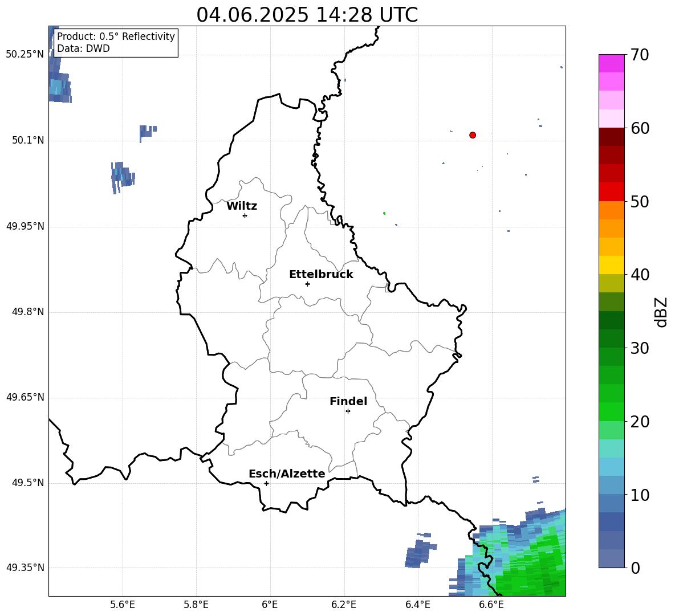Click the 'Product: 0.5° Reflectivity' text

(116, 36)
